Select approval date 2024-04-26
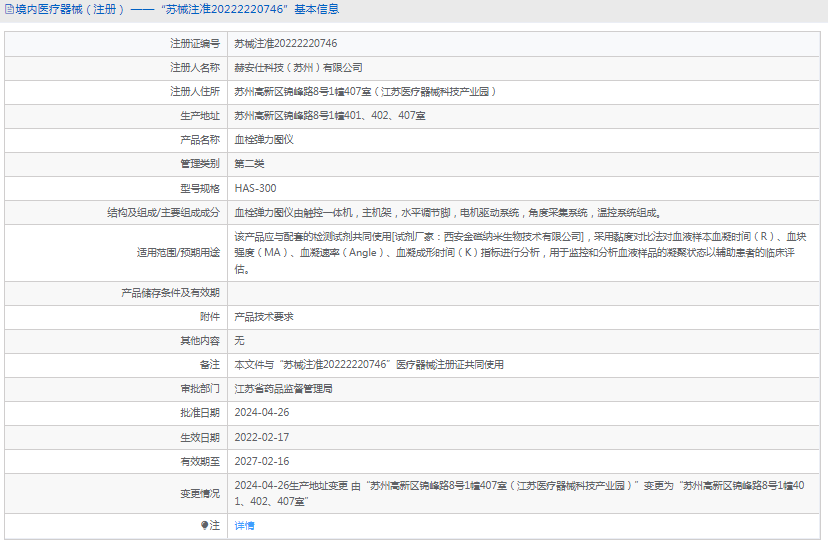 coord(262,412)
